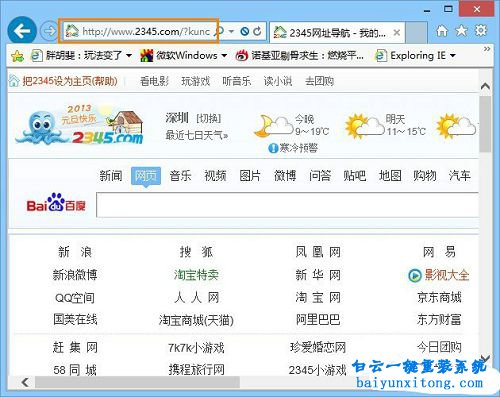
Task: Click tomorrow's sunny cloud weather icon
Action: pyautogui.click(x=365, y=126)
